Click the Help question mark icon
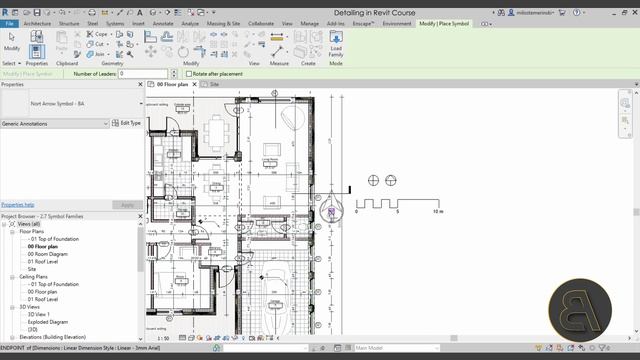The width and height of the screenshot is (640, 360). pyautogui.click(x=576, y=13)
